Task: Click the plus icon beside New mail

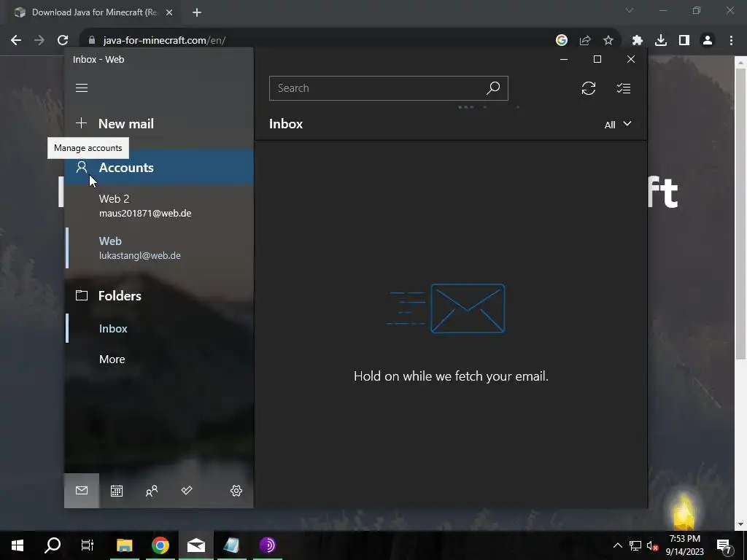Action: (82, 123)
